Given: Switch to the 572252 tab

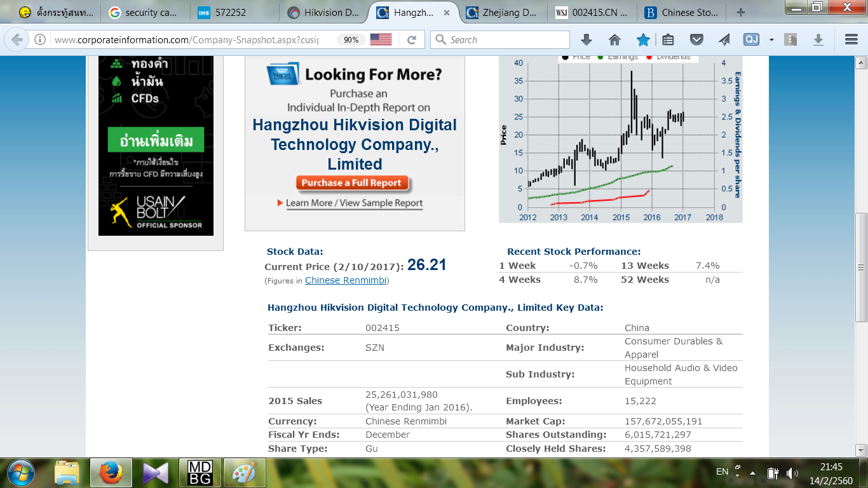Looking at the screenshot, I should coord(234,12).
